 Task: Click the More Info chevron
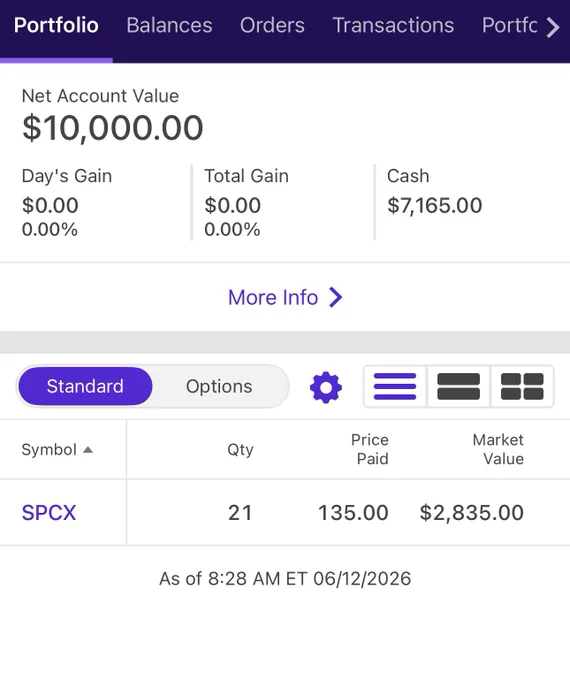click(x=336, y=298)
